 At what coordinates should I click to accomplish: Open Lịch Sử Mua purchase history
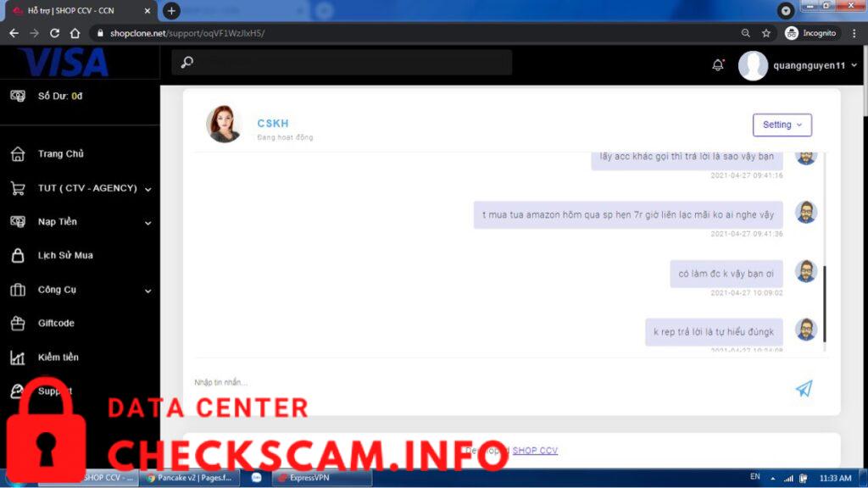click(65, 256)
